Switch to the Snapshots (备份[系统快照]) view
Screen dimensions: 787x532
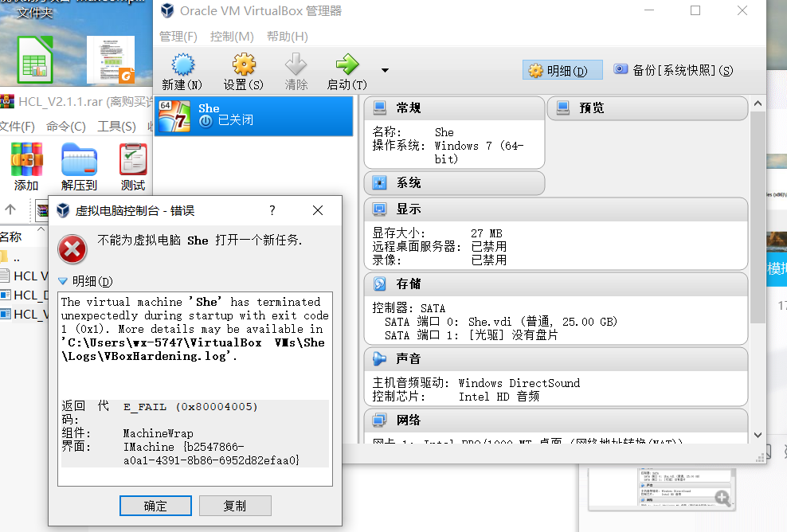(x=673, y=70)
